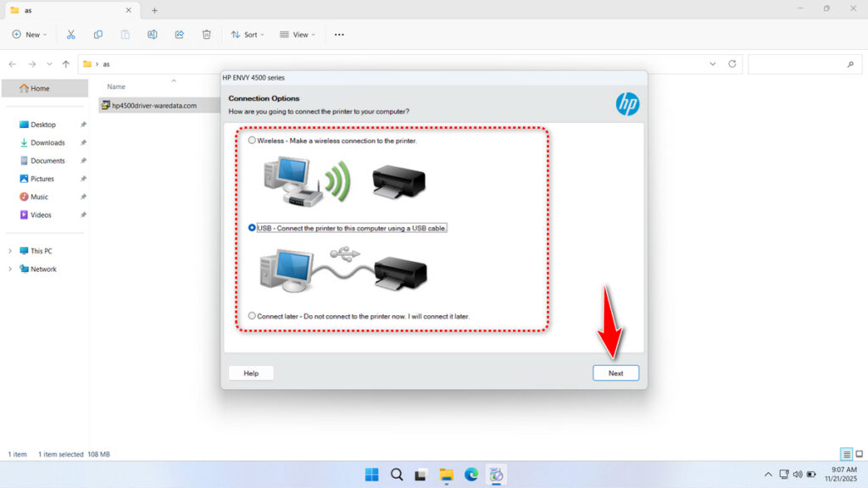
Task: Open the View dropdown menu
Action: [x=298, y=34]
